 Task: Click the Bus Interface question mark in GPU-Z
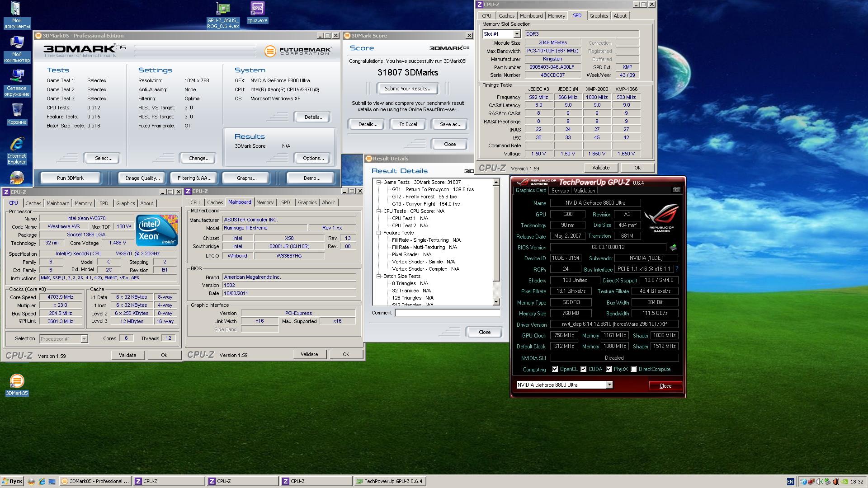[677, 269]
